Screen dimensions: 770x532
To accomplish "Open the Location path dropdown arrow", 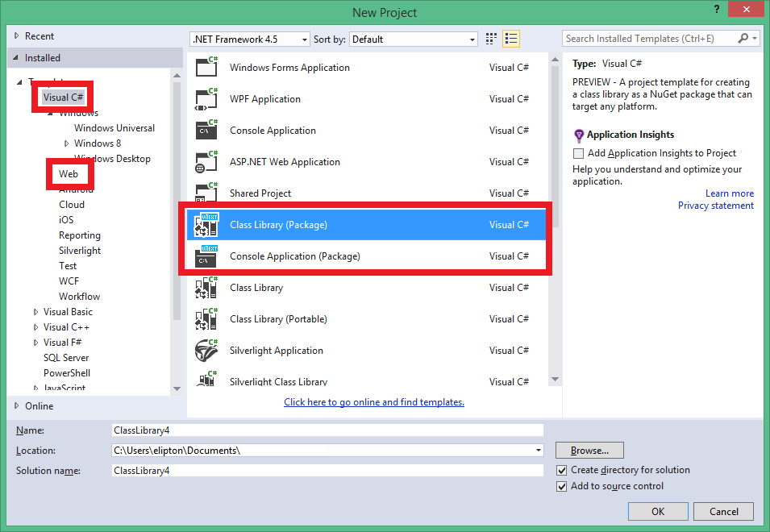I will pyautogui.click(x=539, y=450).
